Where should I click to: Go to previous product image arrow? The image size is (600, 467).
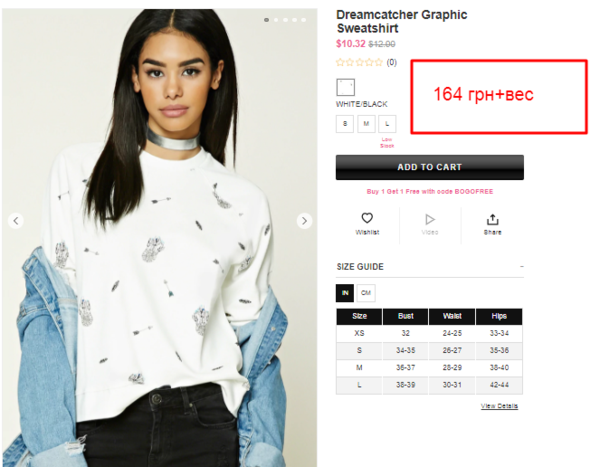[x=16, y=221]
